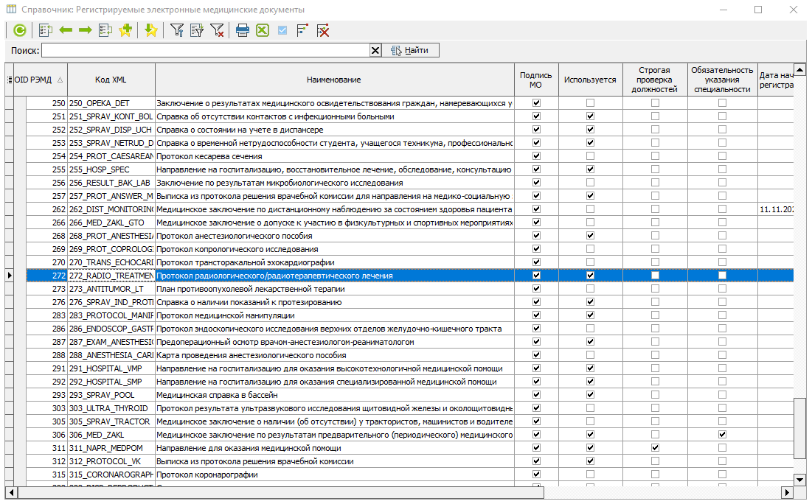
Task: Toggle Подпись МО for 254_PROT_CAESAREAN row
Action: [536, 155]
